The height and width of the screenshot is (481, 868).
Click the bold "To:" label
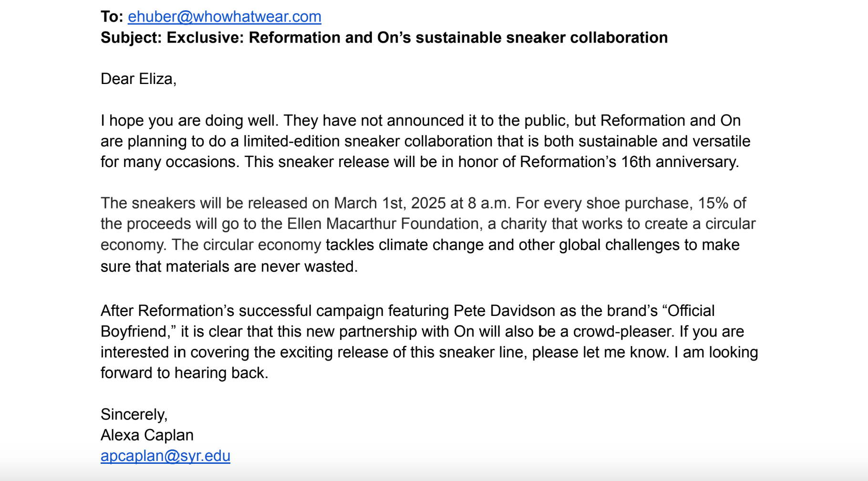click(112, 17)
